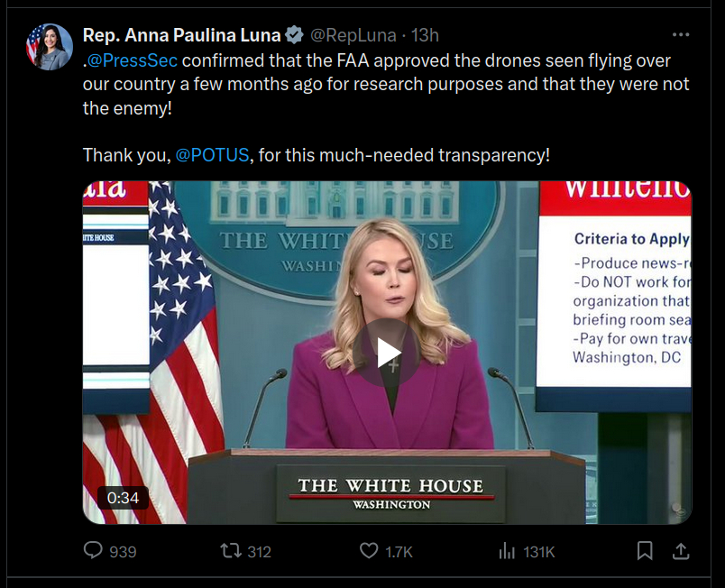
Task: Click the blue verified badge
Action: (294, 35)
